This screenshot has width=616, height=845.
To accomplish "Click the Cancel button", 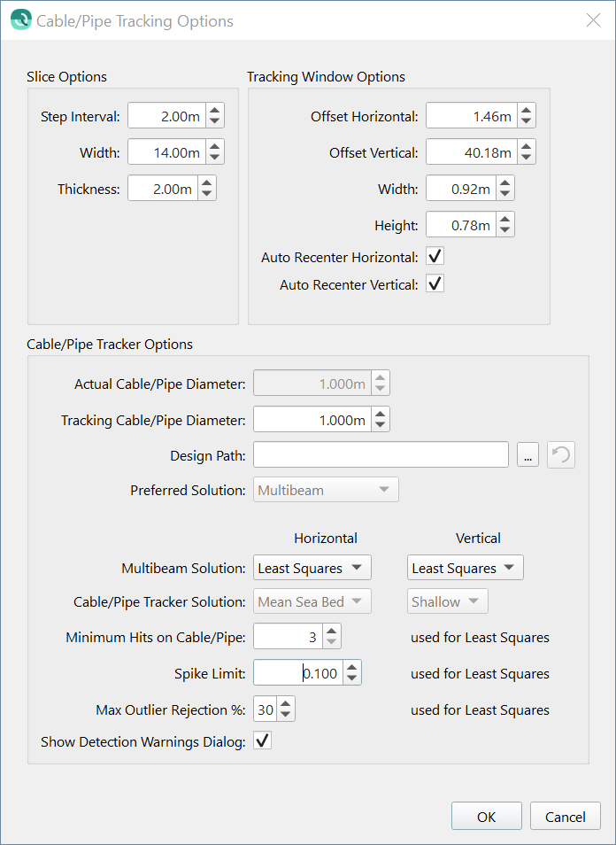I will point(565,817).
